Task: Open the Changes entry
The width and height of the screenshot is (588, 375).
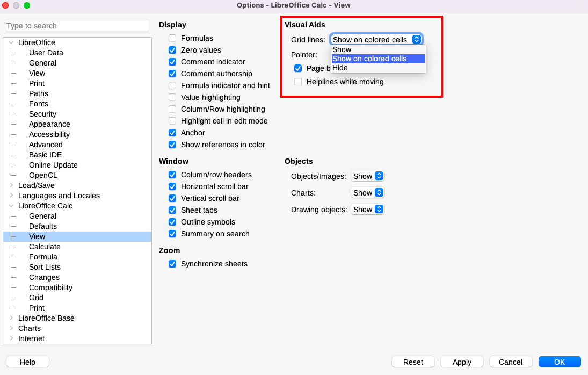Action: click(x=44, y=277)
